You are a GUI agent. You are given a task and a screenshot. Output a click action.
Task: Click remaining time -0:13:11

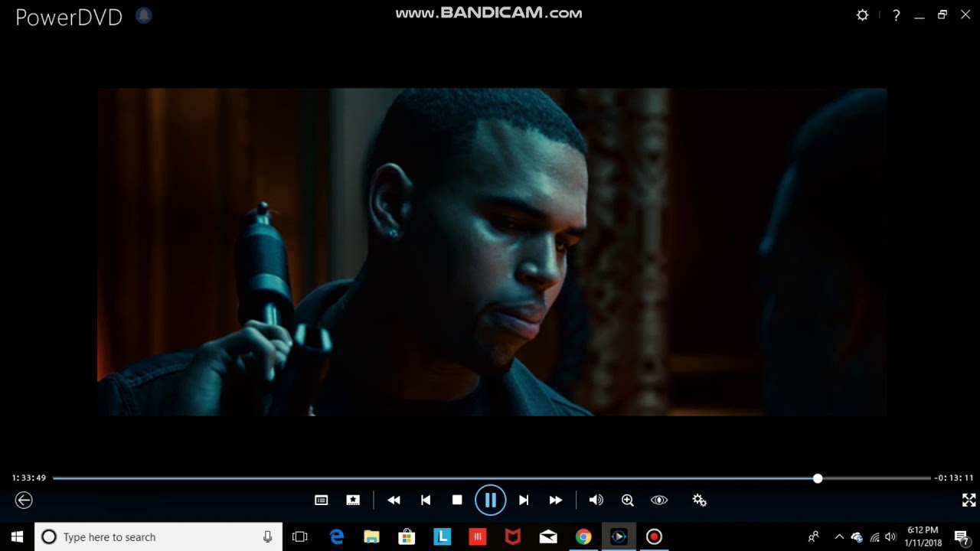(x=954, y=478)
